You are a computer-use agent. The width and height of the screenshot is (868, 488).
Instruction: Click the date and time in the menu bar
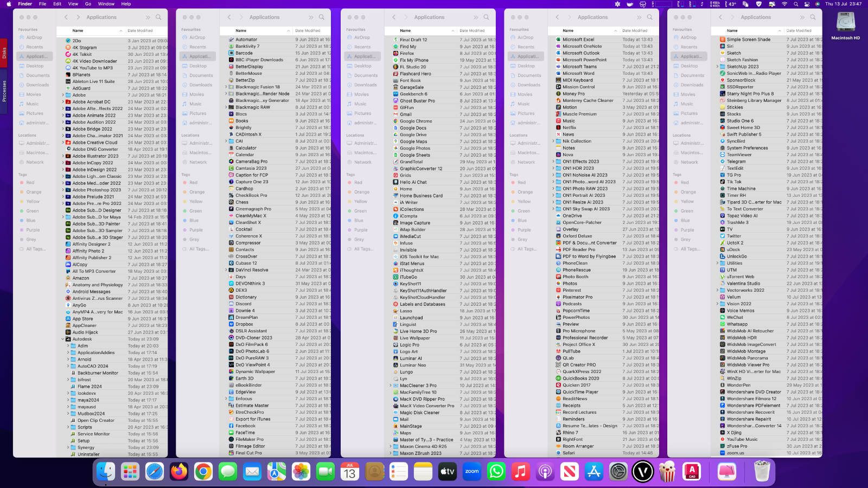click(x=843, y=4)
